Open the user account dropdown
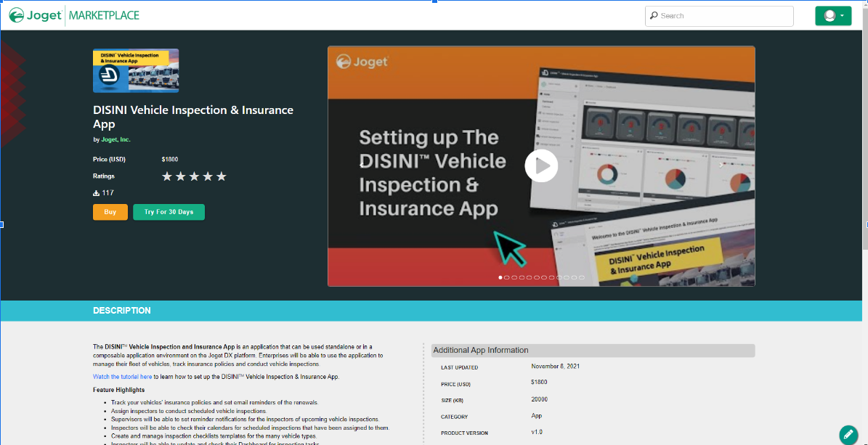This screenshot has width=868, height=445. point(832,16)
